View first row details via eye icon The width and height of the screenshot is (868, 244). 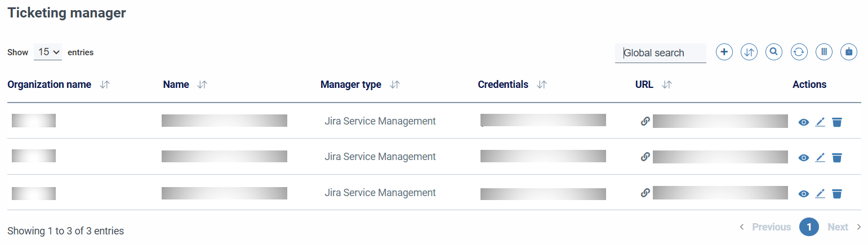(804, 122)
